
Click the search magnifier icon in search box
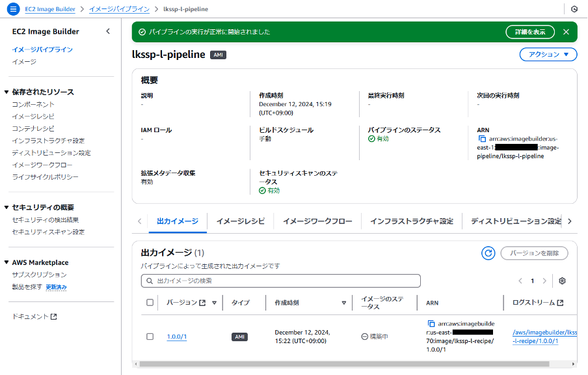150,281
